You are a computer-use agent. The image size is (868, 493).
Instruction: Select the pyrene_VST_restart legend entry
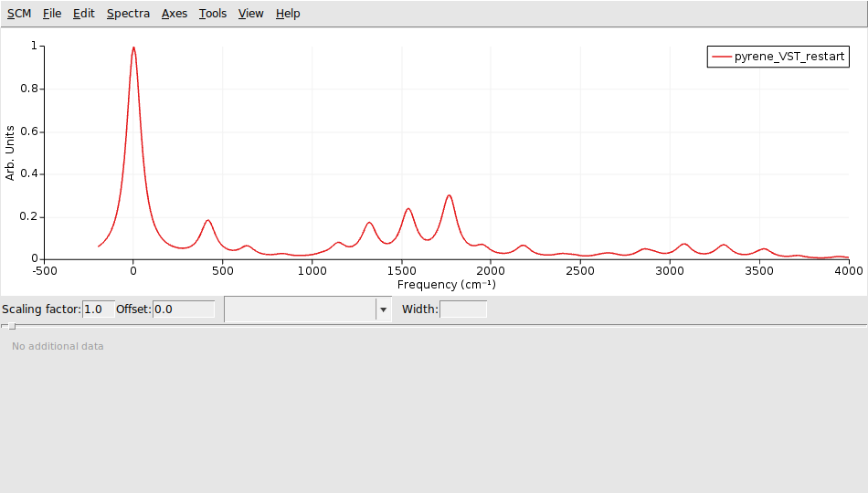click(x=789, y=57)
